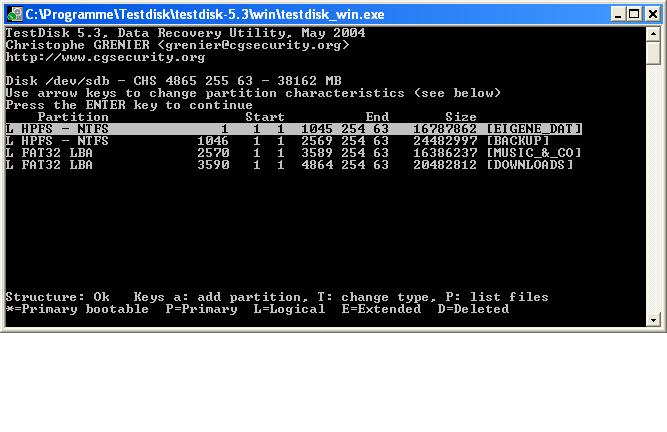Click the 'D=Deleted' legend text

pos(473,309)
